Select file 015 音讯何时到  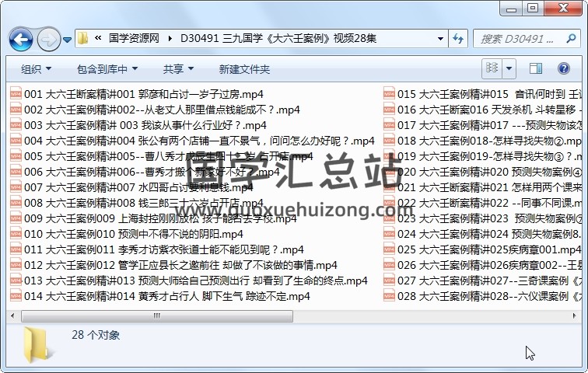point(483,94)
